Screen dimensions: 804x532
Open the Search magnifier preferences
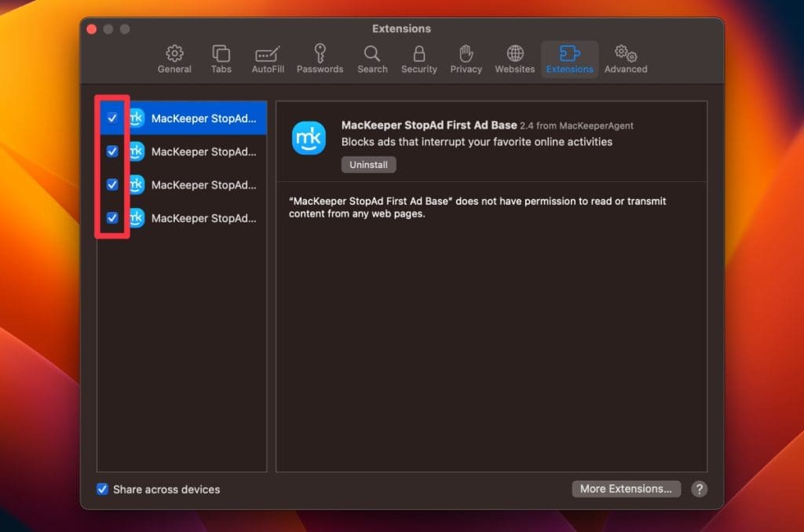(372, 60)
